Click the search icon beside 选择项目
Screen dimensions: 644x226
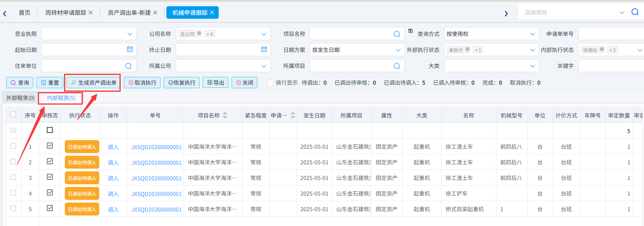pos(635,12)
